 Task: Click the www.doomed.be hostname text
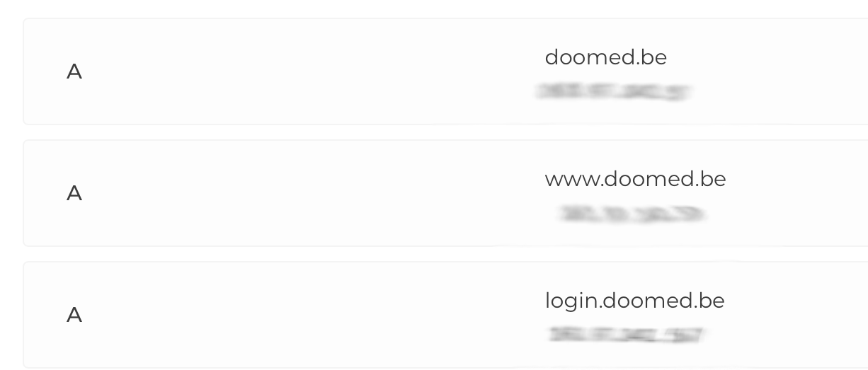635,179
